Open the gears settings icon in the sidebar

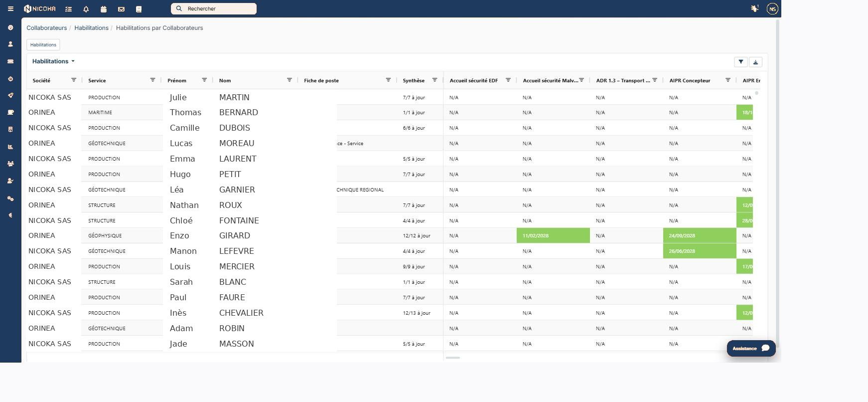coord(10,199)
